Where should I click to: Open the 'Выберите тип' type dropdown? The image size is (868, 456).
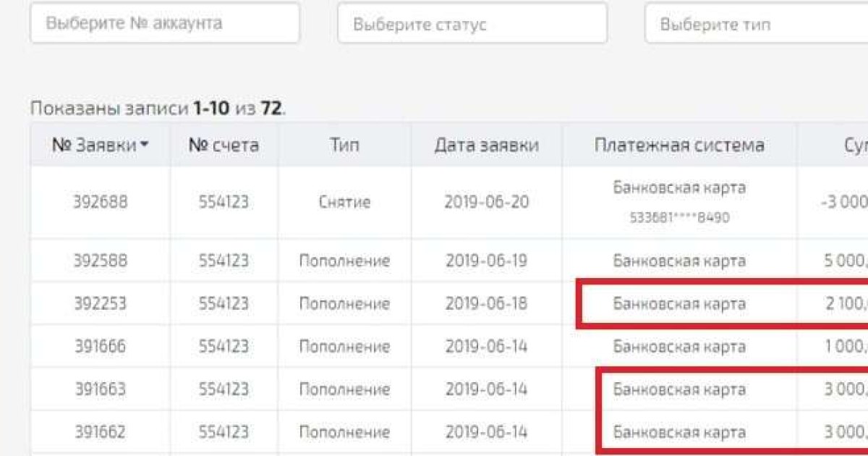tap(756, 24)
